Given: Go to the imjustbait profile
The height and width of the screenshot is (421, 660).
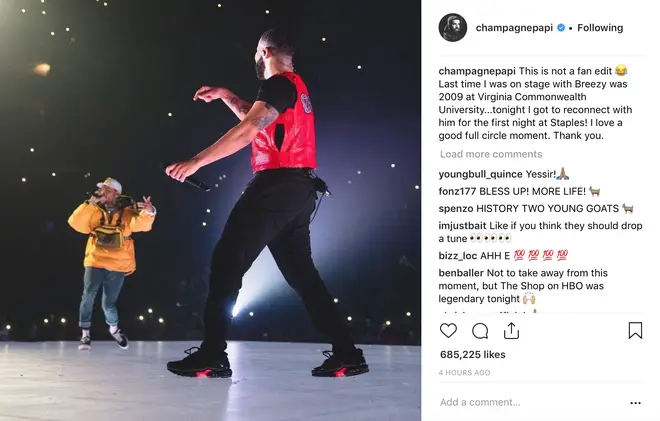Looking at the screenshot, I should click(462, 226).
